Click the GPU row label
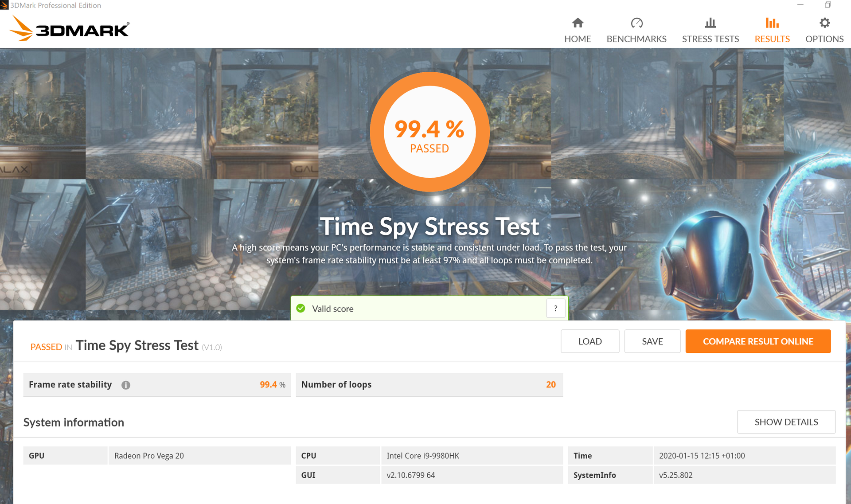This screenshot has height=504, width=851. pyautogui.click(x=36, y=456)
